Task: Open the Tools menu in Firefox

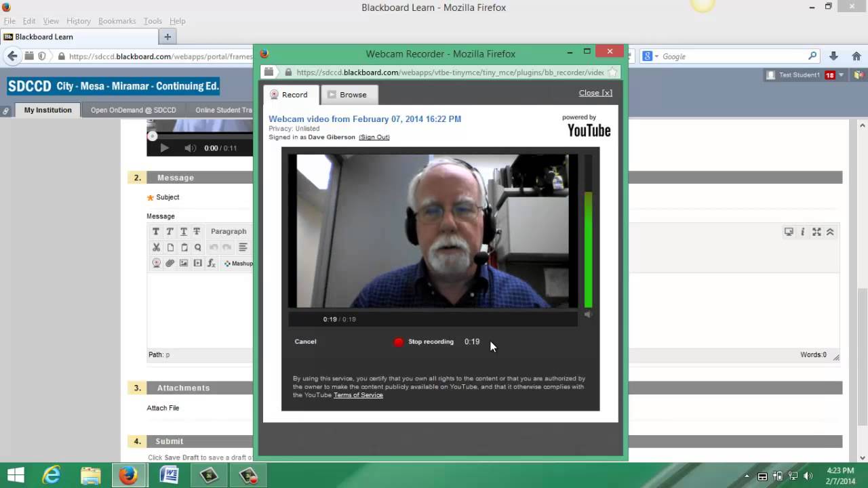Action: pyautogui.click(x=153, y=21)
